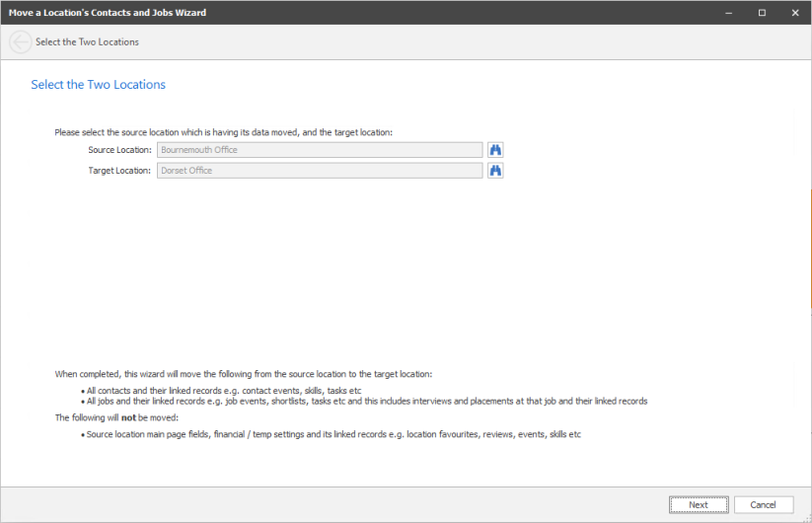Click the blue 'Select the Two Locations' heading
The width and height of the screenshot is (812, 523).
click(99, 85)
